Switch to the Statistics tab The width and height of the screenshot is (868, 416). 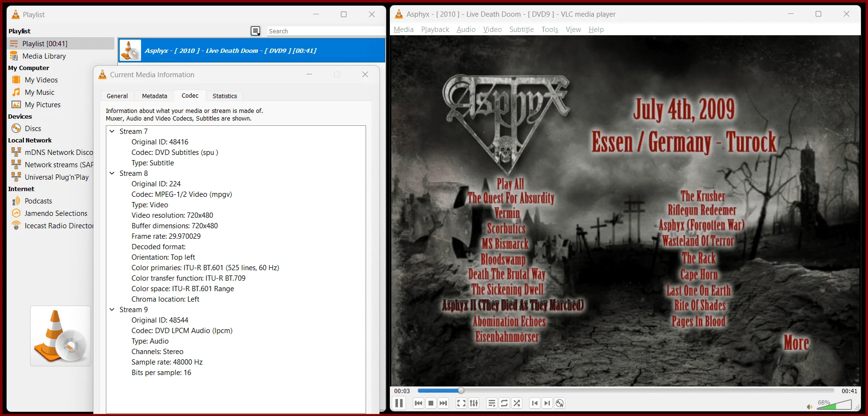pyautogui.click(x=225, y=96)
